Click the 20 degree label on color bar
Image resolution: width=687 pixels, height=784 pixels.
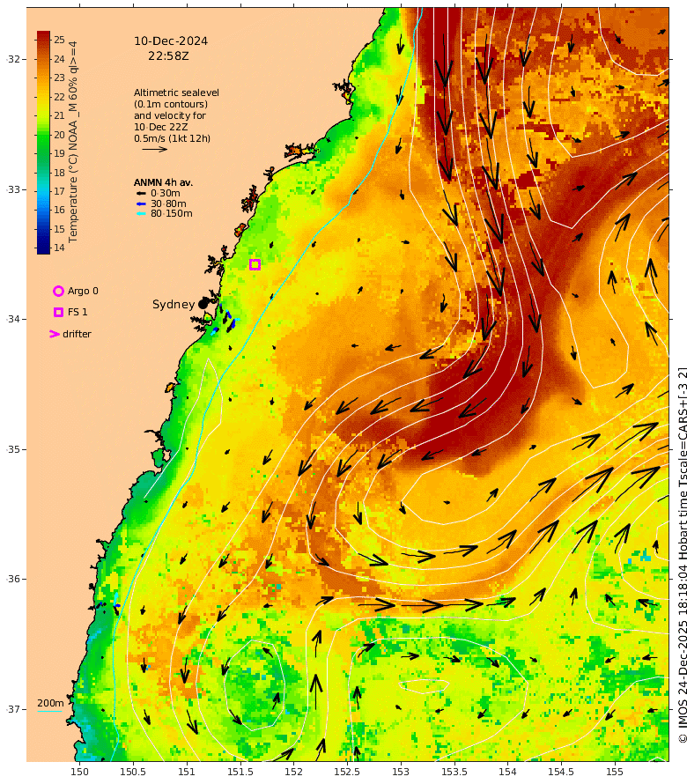60,135
